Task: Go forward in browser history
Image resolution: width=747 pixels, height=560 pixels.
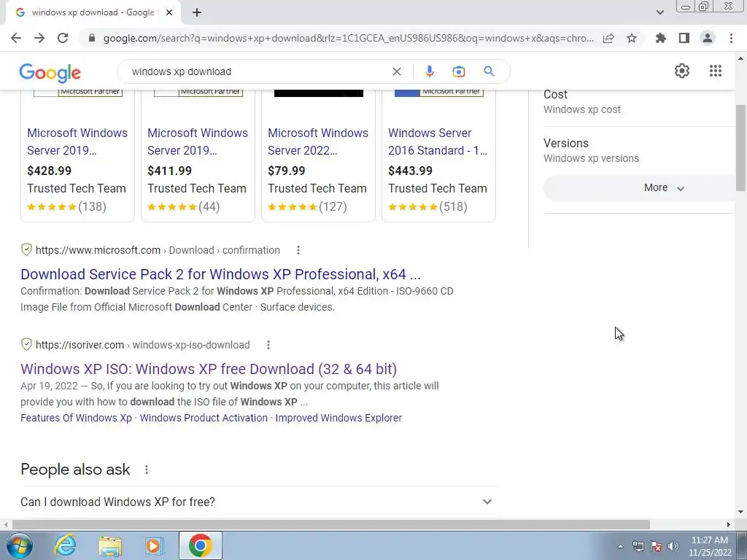Action: pos(39,38)
